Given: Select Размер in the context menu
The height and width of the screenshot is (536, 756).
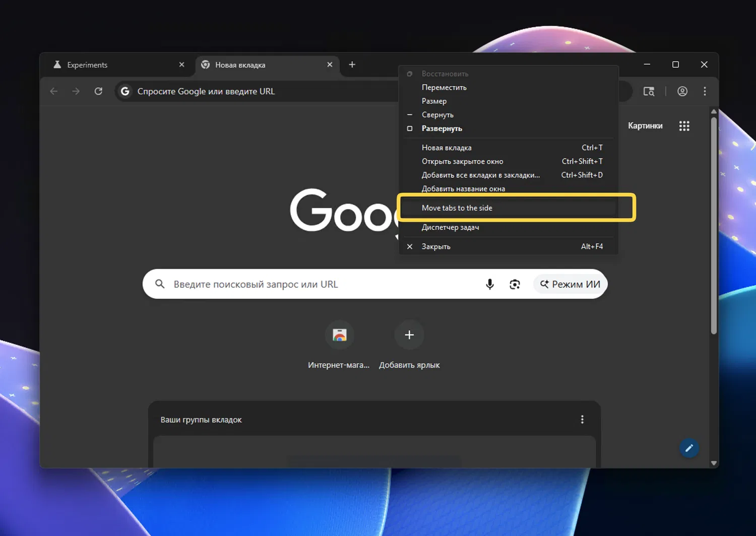Looking at the screenshot, I should [x=508, y=101].
